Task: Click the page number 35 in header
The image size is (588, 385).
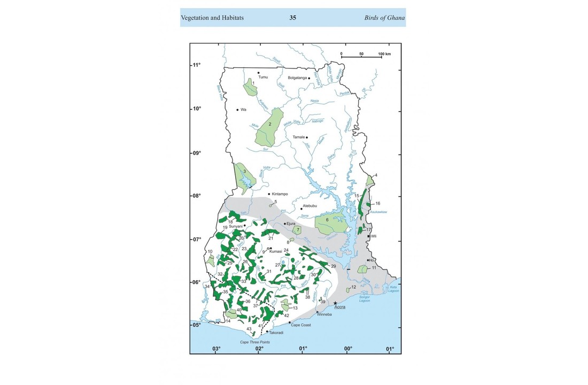Action: pos(293,18)
